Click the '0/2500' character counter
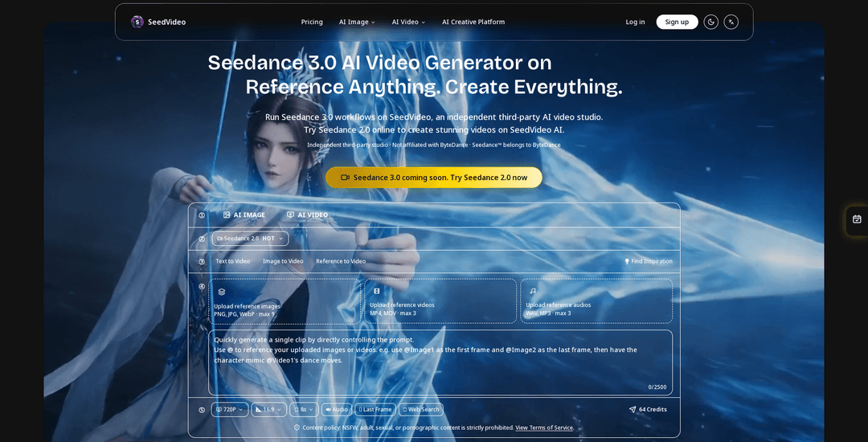Screen dimensions: 868x442 click(x=657, y=387)
